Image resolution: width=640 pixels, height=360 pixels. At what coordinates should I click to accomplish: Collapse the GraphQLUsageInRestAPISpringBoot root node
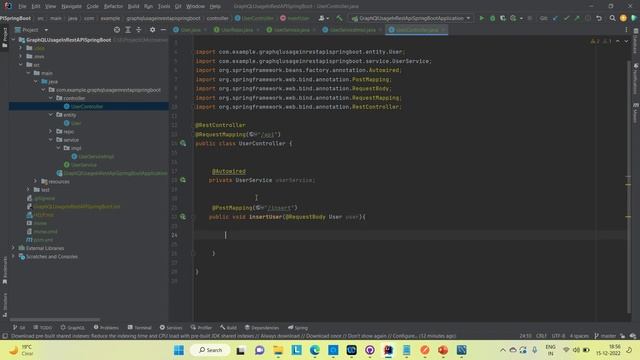coord(13,40)
